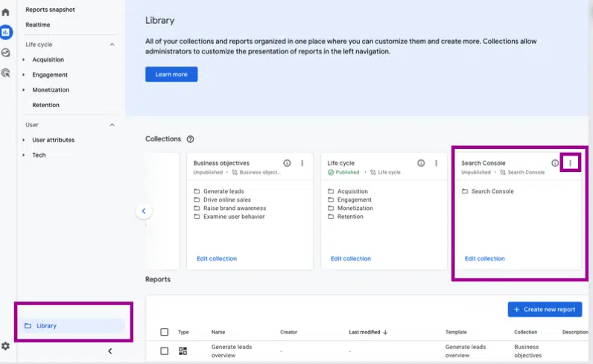Expand Engagement in navigation
The width and height of the screenshot is (593, 364).
pos(23,75)
